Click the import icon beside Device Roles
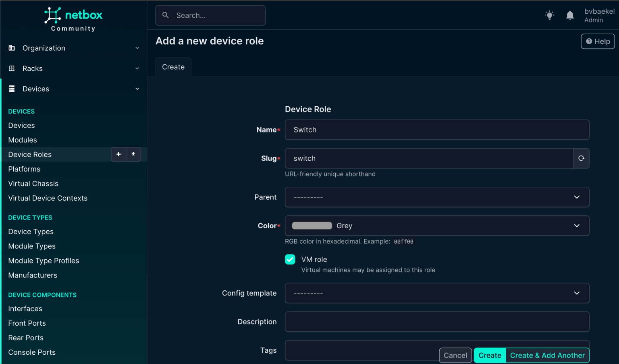Viewport: 619px width, 364px height. 133,154
